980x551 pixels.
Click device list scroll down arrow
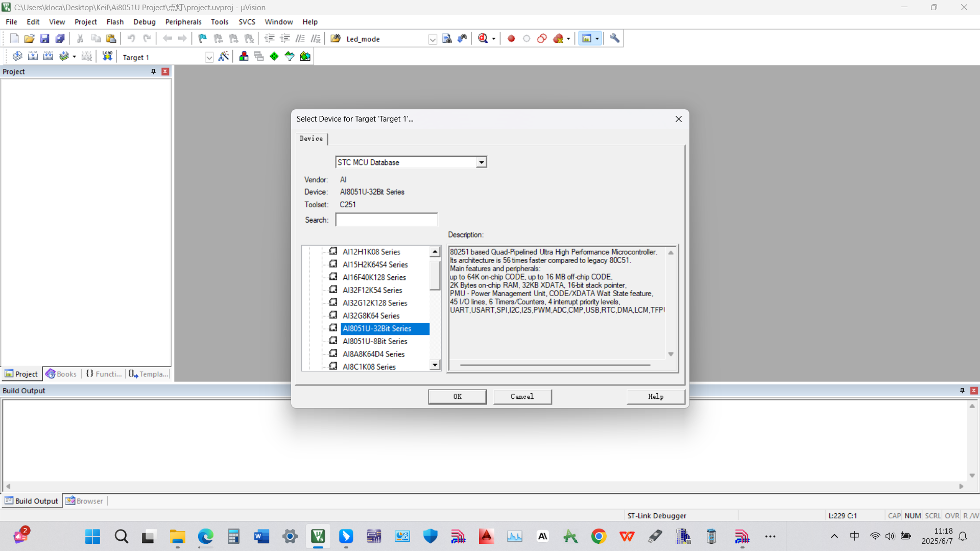tap(435, 365)
